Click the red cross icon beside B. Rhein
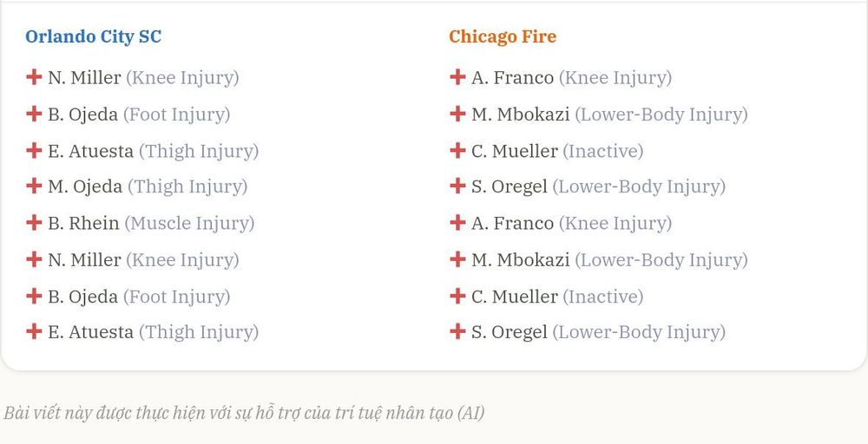 click(x=34, y=223)
